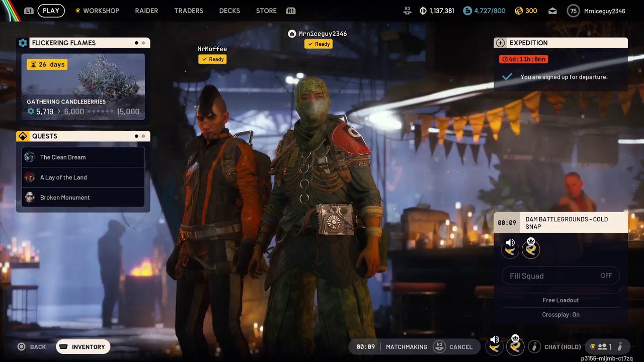644x362 pixels.
Task: Click the microphone icon in party pill
Action: (620, 346)
